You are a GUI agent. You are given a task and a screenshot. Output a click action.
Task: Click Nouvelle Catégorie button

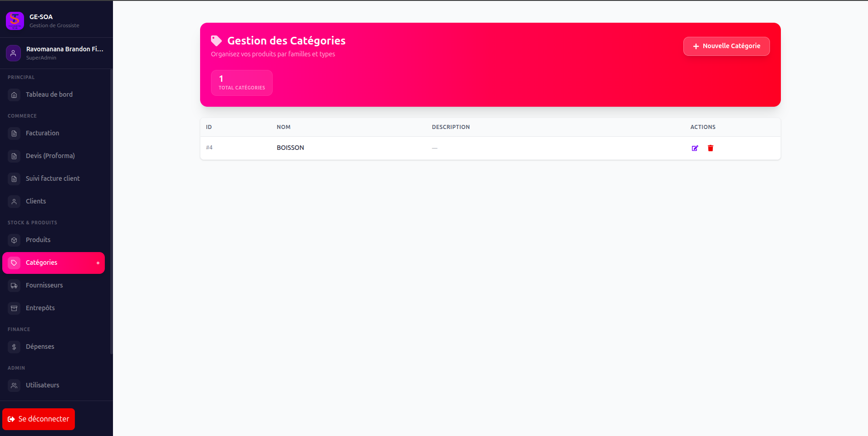726,46
